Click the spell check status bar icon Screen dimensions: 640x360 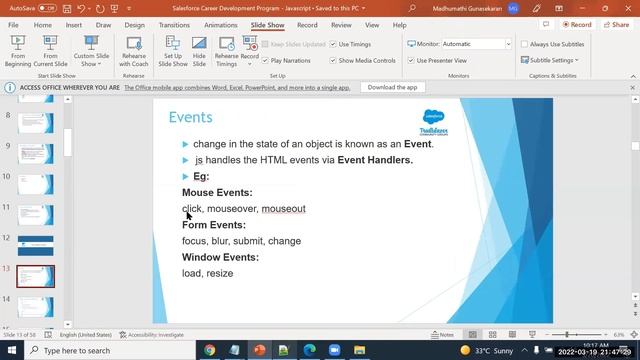coord(48,335)
